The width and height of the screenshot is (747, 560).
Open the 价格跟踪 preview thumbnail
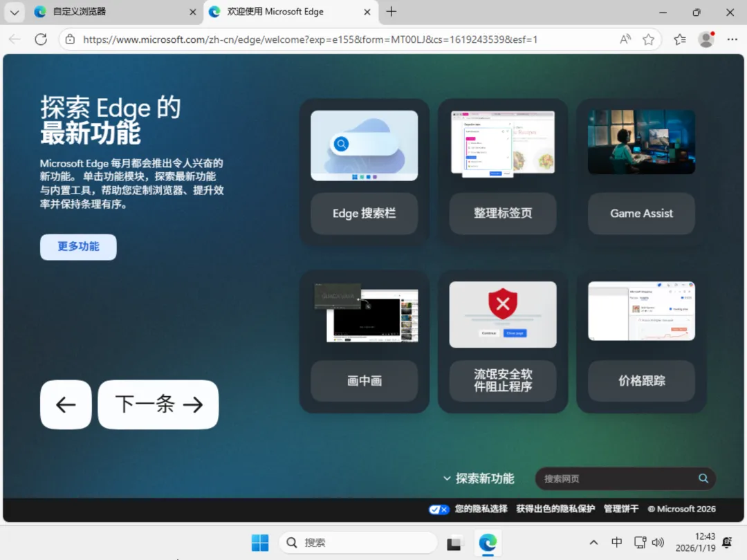pyautogui.click(x=641, y=311)
